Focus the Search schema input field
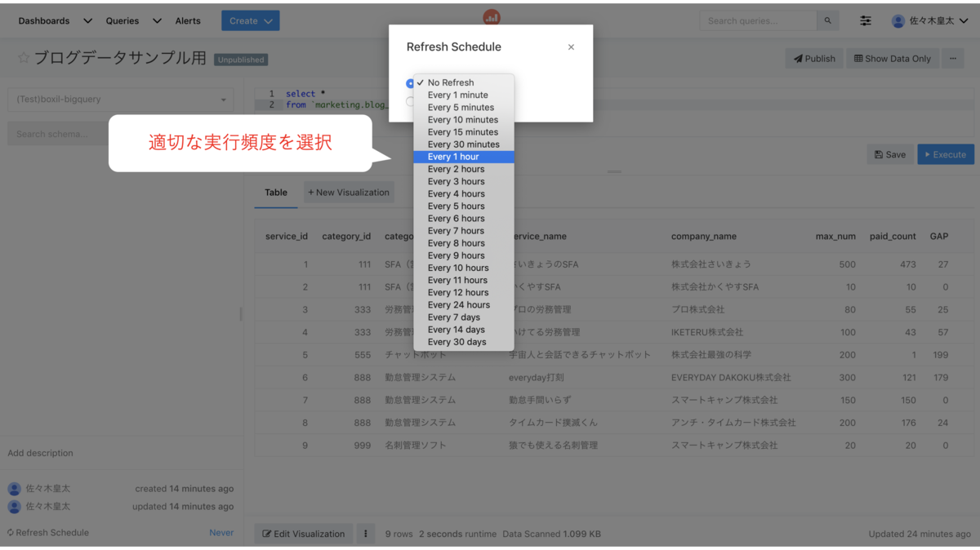Viewport: 980px width, 550px height. click(x=57, y=134)
